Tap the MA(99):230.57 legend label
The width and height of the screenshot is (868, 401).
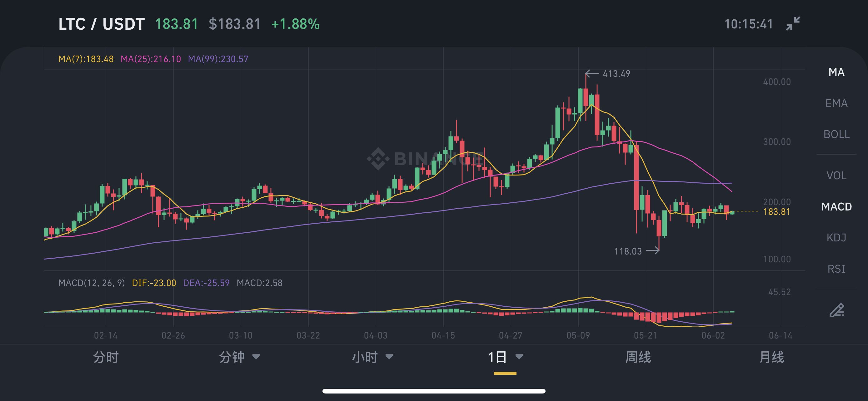[218, 59]
